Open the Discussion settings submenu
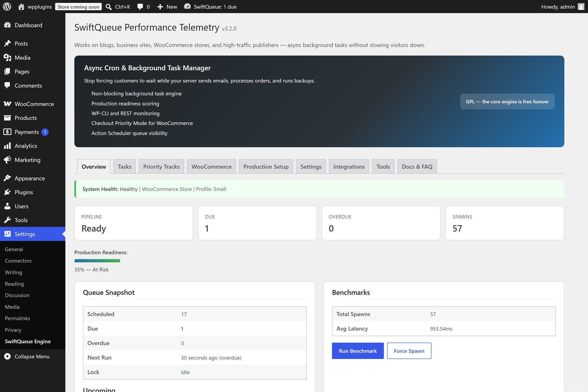This screenshot has width=588, height=392. pos(17,295)
